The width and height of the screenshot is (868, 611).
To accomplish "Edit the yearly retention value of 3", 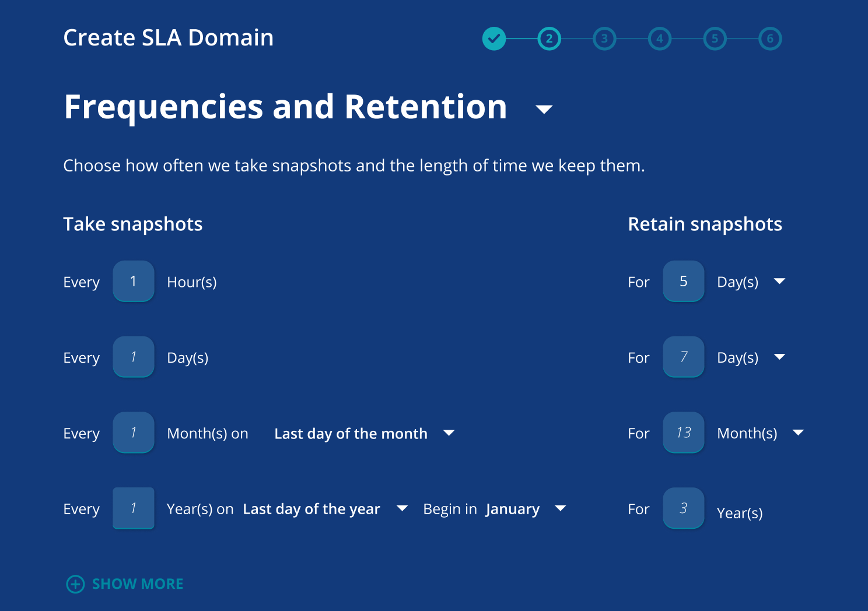I will 684,508.
